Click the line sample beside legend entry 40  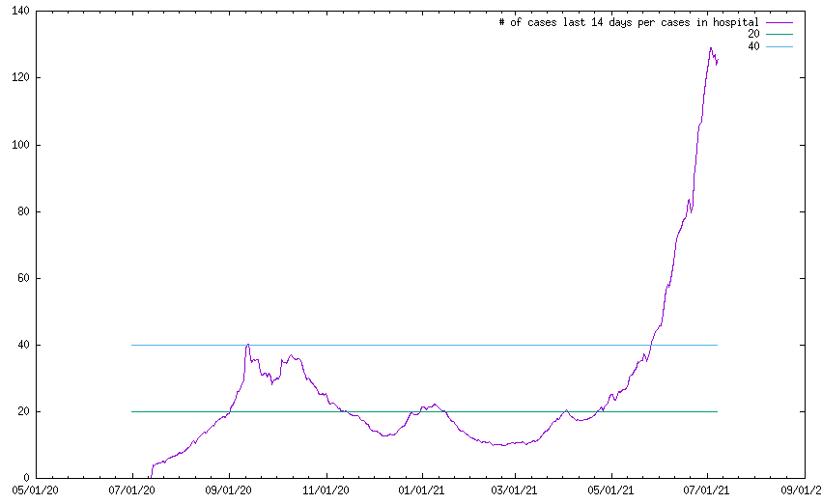coord(779,46)
